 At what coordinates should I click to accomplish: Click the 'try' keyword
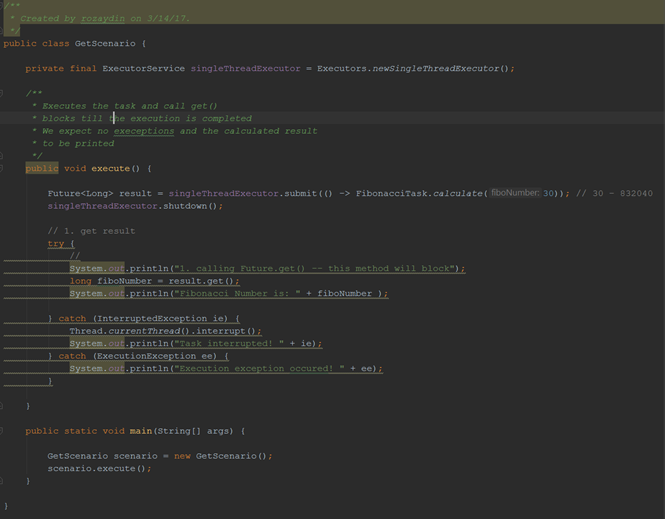56,243
